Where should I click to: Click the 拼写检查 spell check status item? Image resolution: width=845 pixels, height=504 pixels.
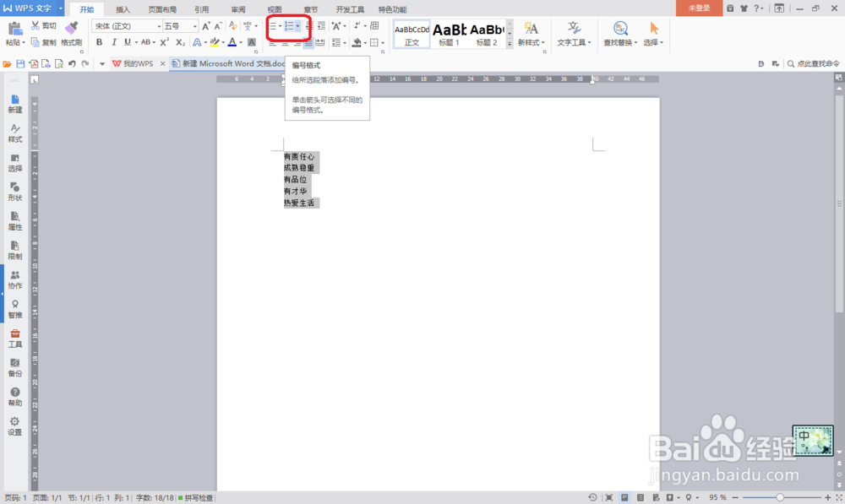pyautogui.click(x=196, y=498)
